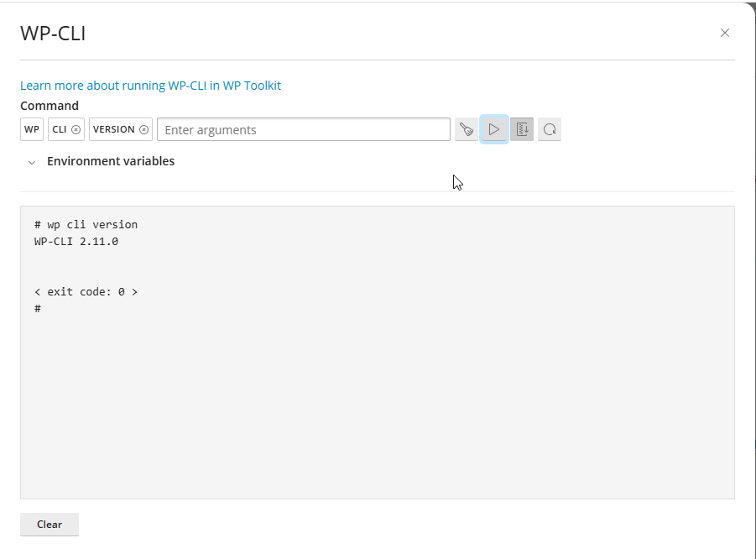Select the WP command tag
The height and width of the screenshot is (559, 756).
32,129
